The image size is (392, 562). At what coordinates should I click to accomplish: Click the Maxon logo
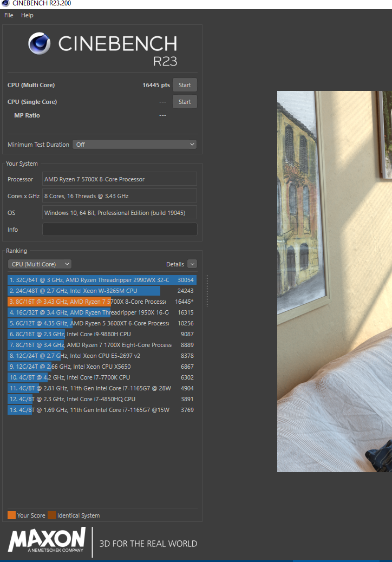47,540
